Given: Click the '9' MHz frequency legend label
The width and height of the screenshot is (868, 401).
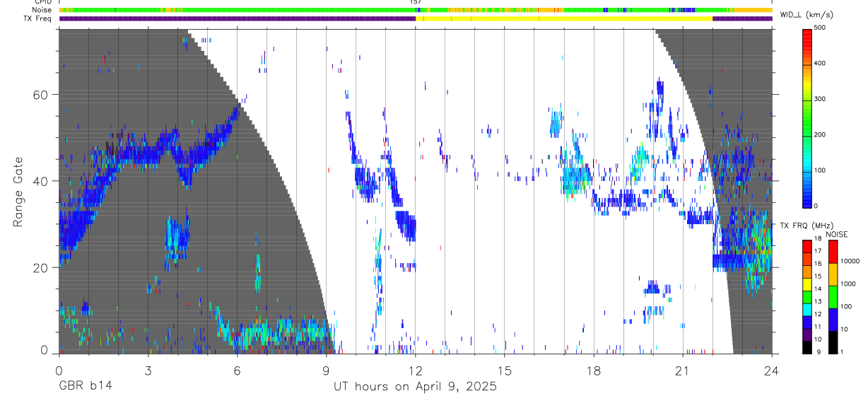Looking at the screenshot, I should [x=817, y=351].
